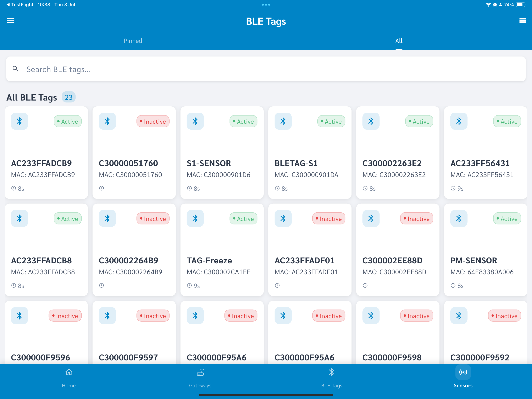The height and width of the screenshot is (399, 532).
Task: Open the BLETAG-S1 tag name
Action: click(296, 163)
